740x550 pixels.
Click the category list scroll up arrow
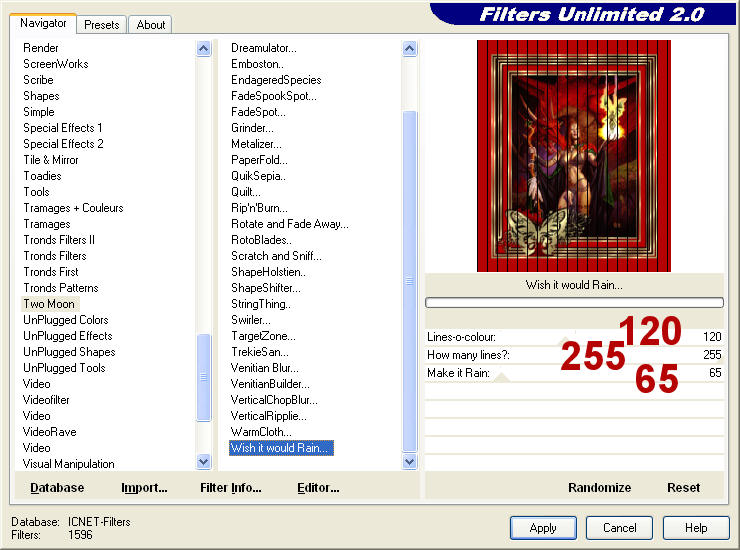204,48
